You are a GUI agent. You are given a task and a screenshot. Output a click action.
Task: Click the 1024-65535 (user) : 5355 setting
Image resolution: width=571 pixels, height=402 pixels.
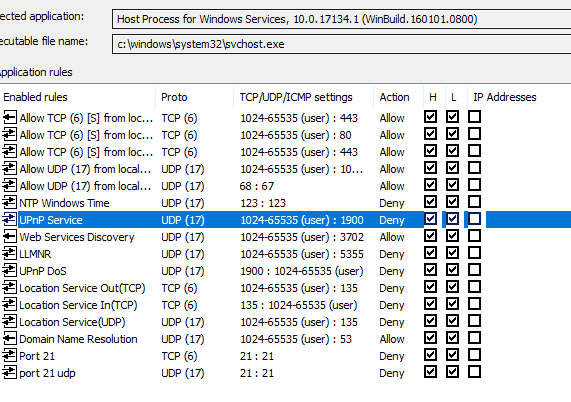(302, 254)
